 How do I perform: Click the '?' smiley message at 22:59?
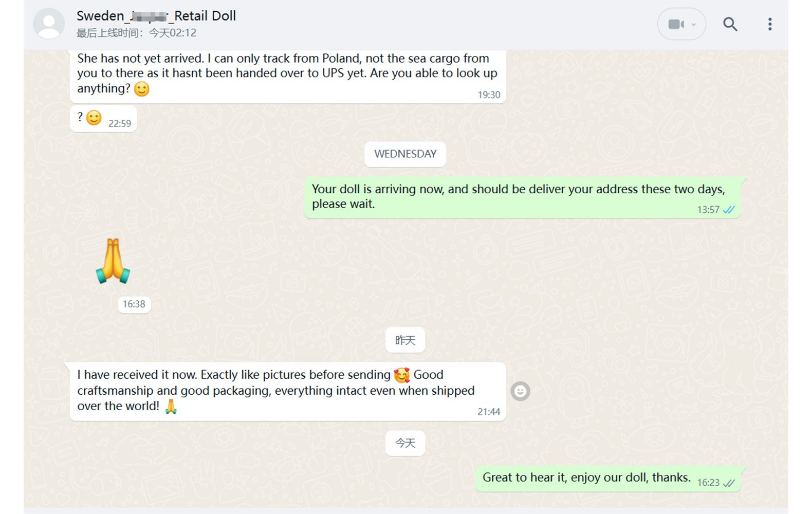103,119
